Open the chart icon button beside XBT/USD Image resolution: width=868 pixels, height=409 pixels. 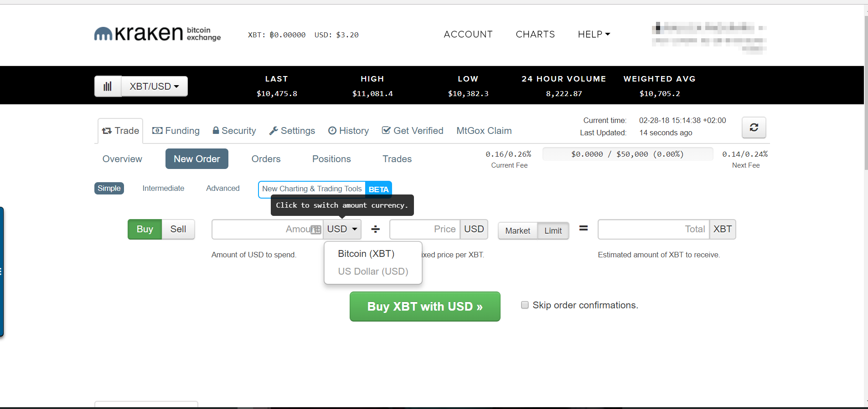108,86
